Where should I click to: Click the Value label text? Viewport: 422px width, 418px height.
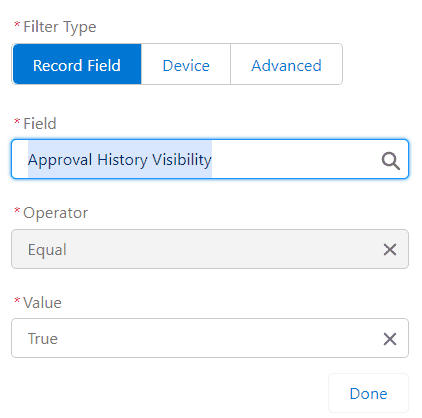42,303
